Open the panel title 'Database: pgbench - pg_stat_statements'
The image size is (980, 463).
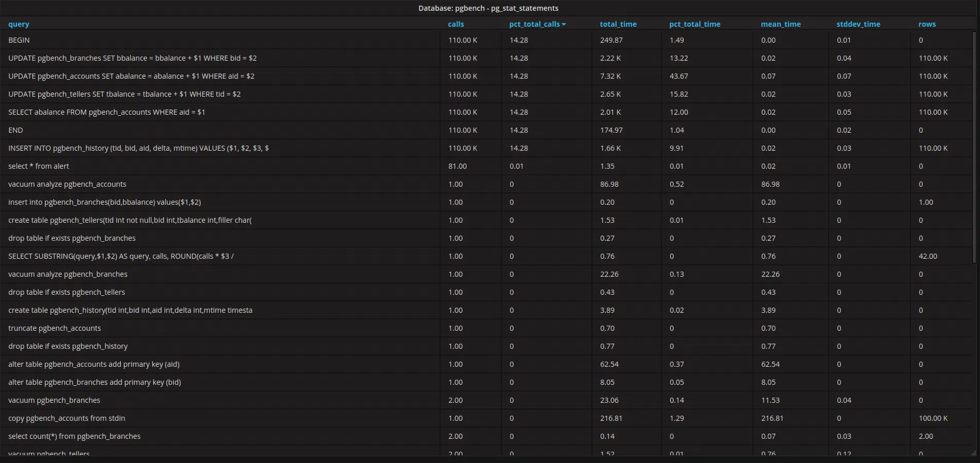pyautogui.click(x=488, y=8)
